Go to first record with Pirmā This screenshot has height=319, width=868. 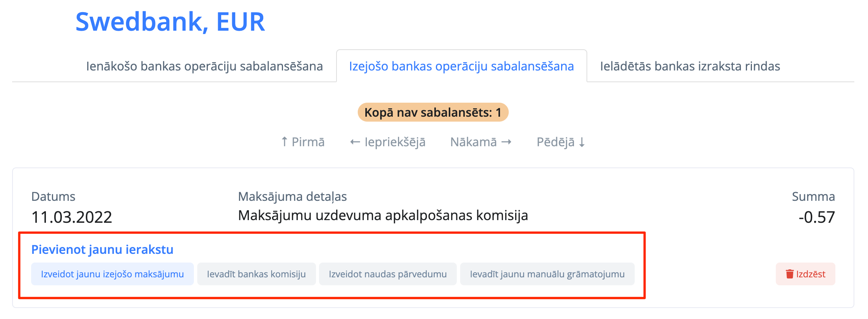[303, 142]
